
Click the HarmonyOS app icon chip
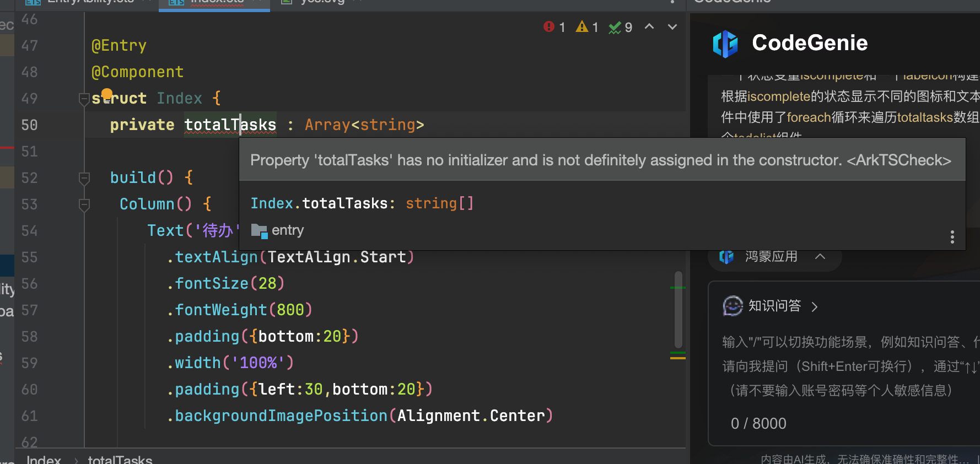click(726, 257)
